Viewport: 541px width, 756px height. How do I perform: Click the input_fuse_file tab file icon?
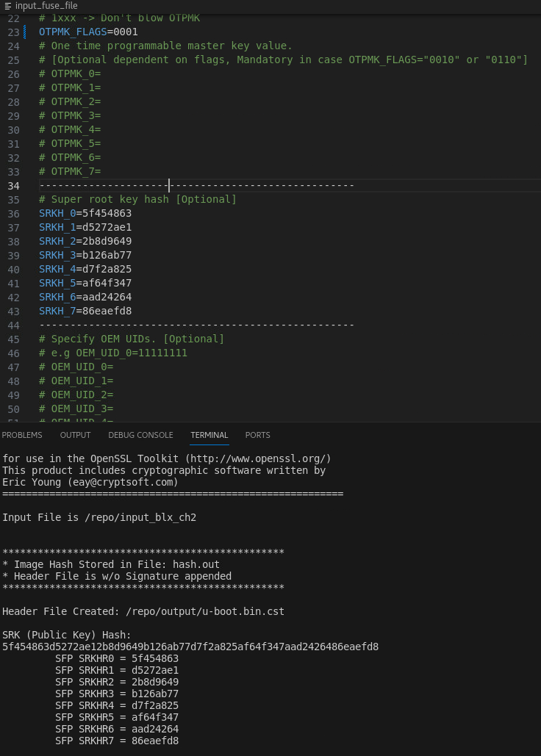(x=7, y=6)
